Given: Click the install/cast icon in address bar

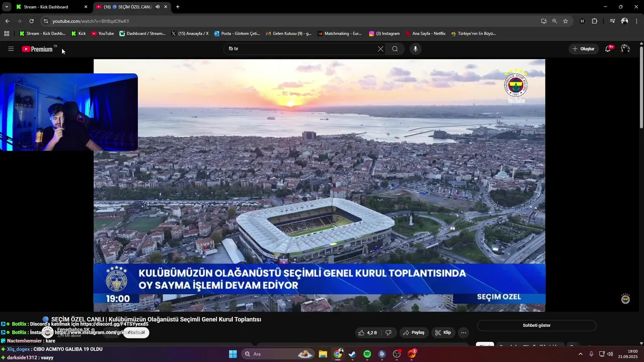Looking at the screenshot, I should coord(543,21).
